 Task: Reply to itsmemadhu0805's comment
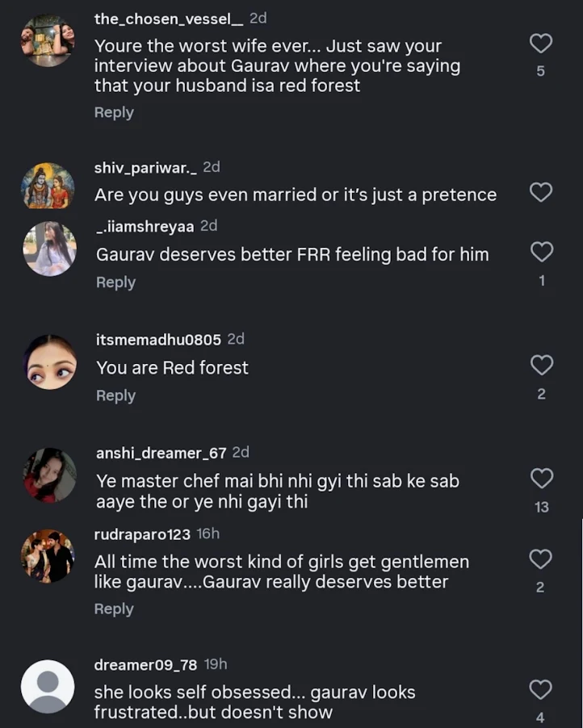pos(115,395)
